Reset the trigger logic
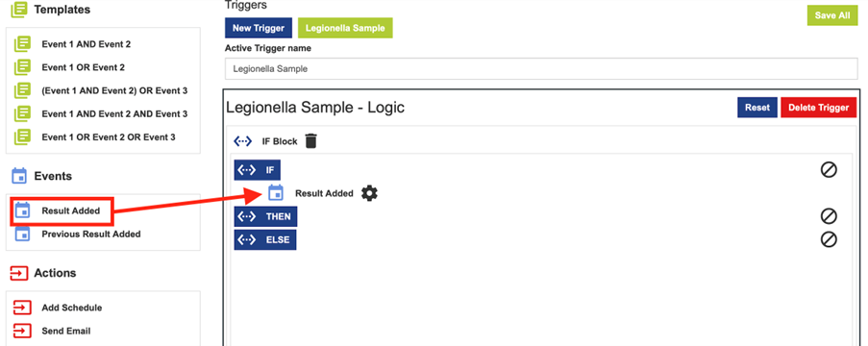868x346 pixels. click(x=756, y=108)
